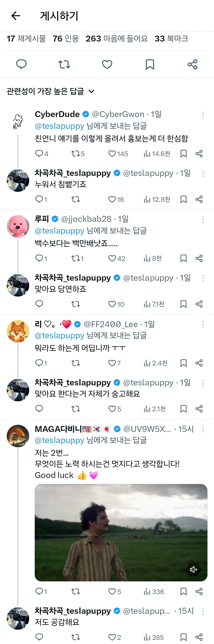Repost the main post via retweet icon
Viewport: 214px width, 644px height.
click(x=64, y=64)
